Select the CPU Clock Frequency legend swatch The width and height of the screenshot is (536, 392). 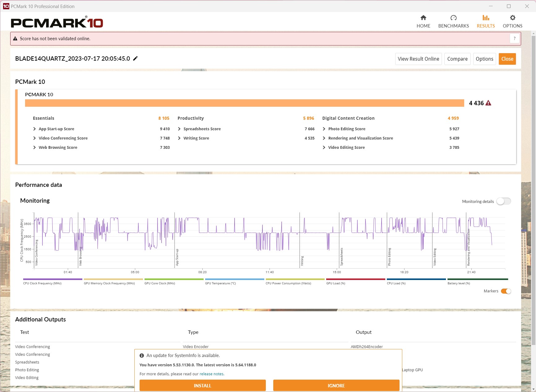point(53,279)
